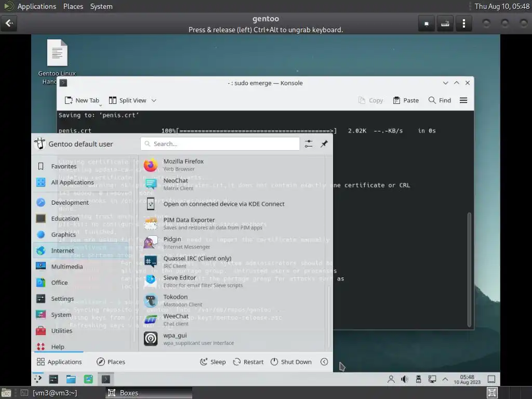Image resolution: width=532 pixels, height=399 pixels.
Task: Click the Shut Down button
Action: 291,362
